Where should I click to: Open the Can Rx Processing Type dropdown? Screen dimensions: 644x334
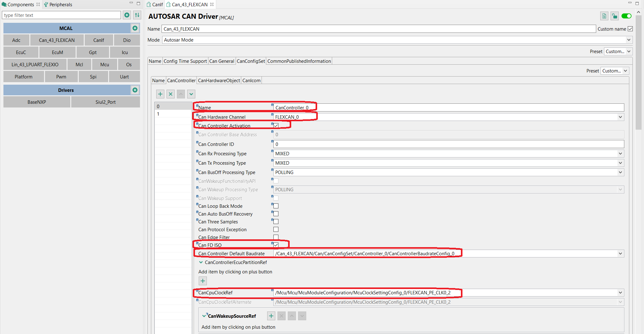(621, 153)
